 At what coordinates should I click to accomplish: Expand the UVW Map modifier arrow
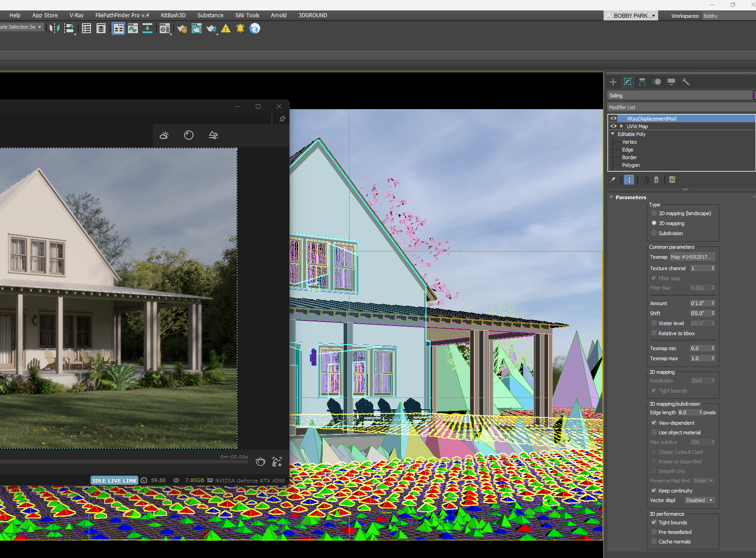[x=621, y=126]
